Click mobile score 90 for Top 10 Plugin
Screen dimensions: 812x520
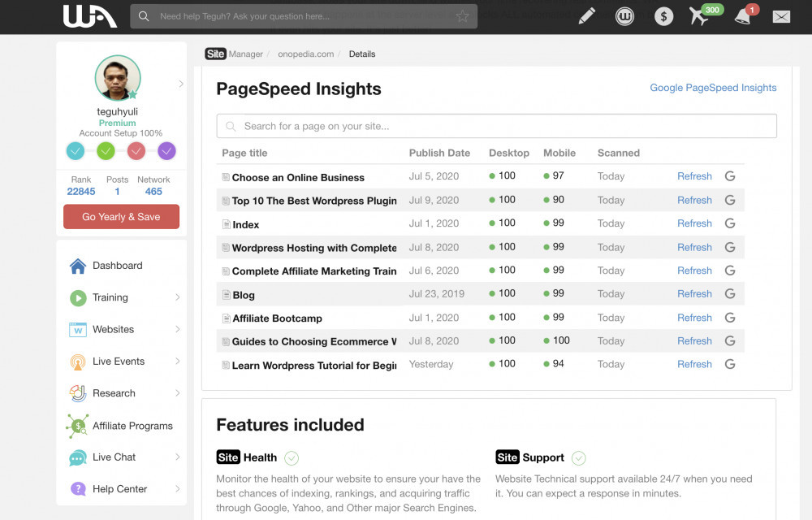pos(558,199)
